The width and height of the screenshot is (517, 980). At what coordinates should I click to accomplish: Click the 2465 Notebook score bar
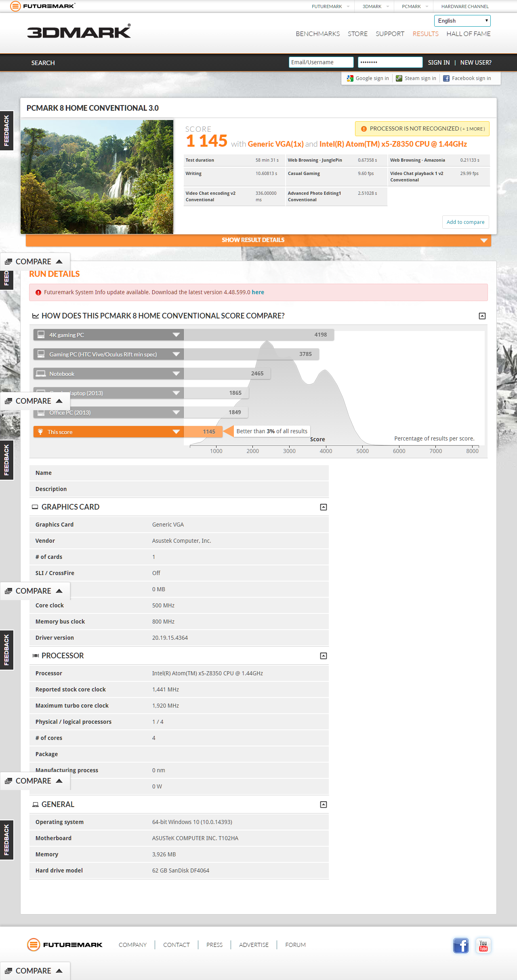pyautogui.click(x=227, y=373)
